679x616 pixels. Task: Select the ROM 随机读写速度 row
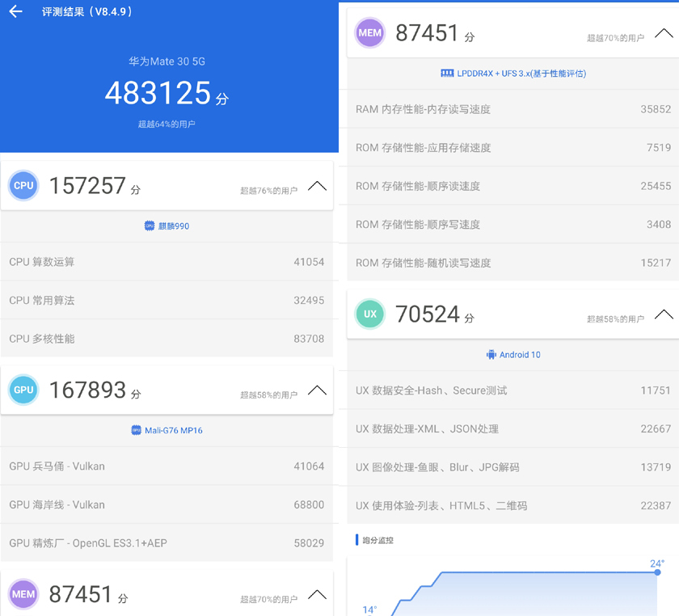[513, 263]
